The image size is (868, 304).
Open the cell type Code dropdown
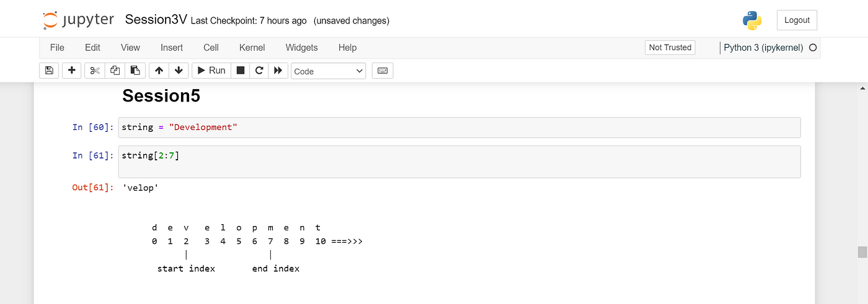[329, 71]
